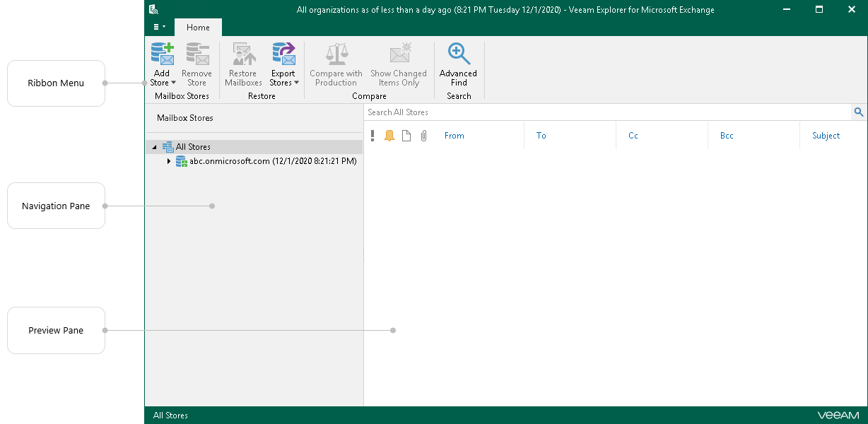Collapse the All Stores tree node
The image size is (868, 424).
155,147
